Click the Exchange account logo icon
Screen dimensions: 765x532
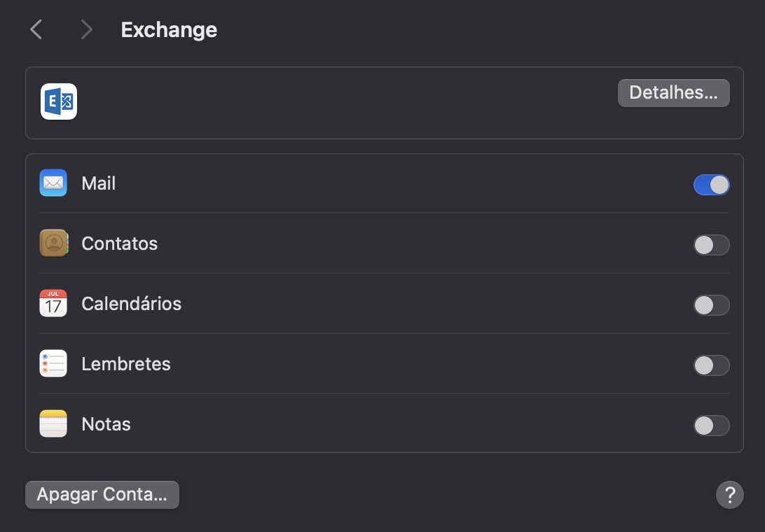click(x=59, y=101)
